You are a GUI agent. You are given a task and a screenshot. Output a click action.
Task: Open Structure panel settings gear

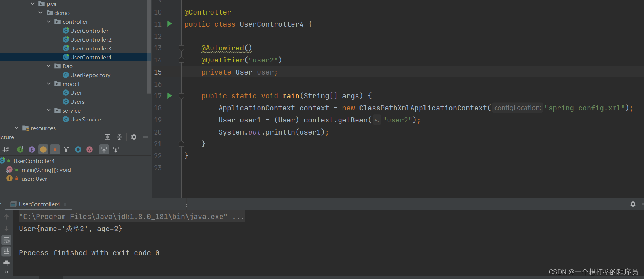(x=134, y=137)
